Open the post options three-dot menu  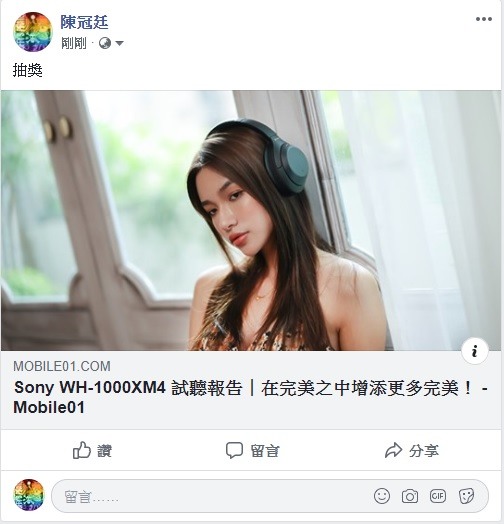(x=484, y=19)
